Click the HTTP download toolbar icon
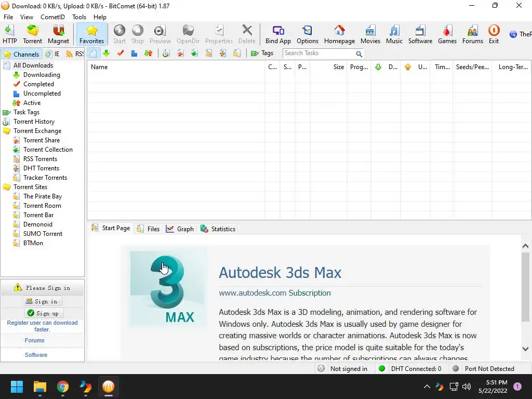The image size is (532, 399). (9, 34)
